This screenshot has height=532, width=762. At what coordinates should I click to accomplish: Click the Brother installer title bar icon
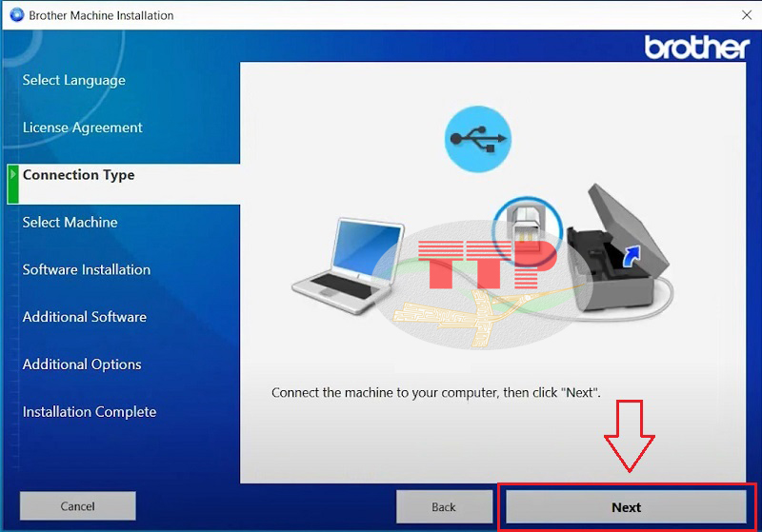(16, 15)
